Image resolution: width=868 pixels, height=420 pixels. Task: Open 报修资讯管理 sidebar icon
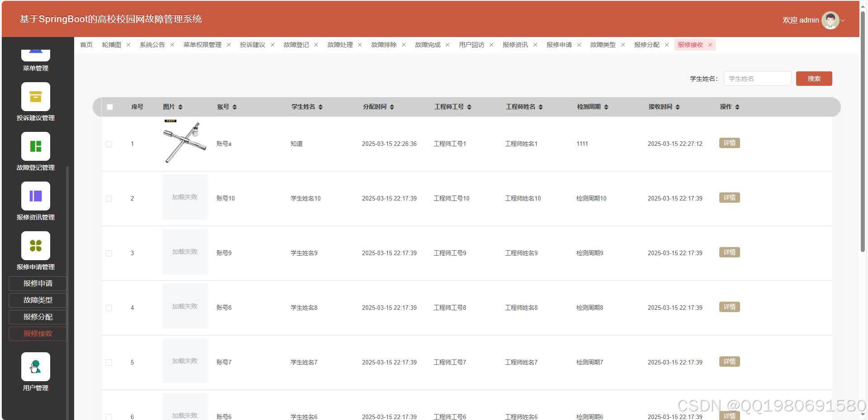[36, 196]
